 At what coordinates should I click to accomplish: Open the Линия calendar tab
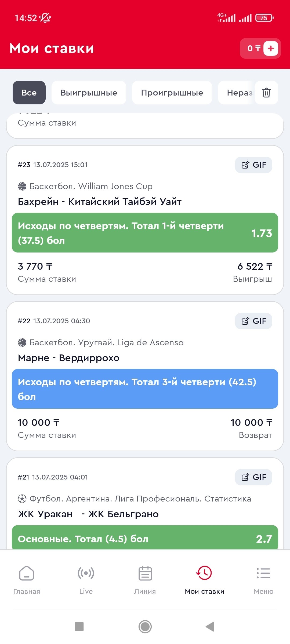tap(145, 580)
